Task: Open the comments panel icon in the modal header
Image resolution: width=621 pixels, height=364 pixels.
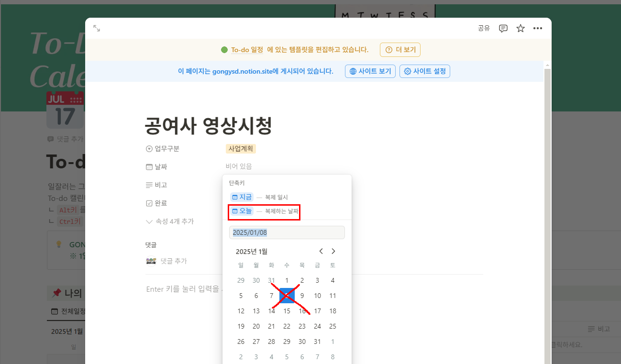Action: click(x=503, y=29)
